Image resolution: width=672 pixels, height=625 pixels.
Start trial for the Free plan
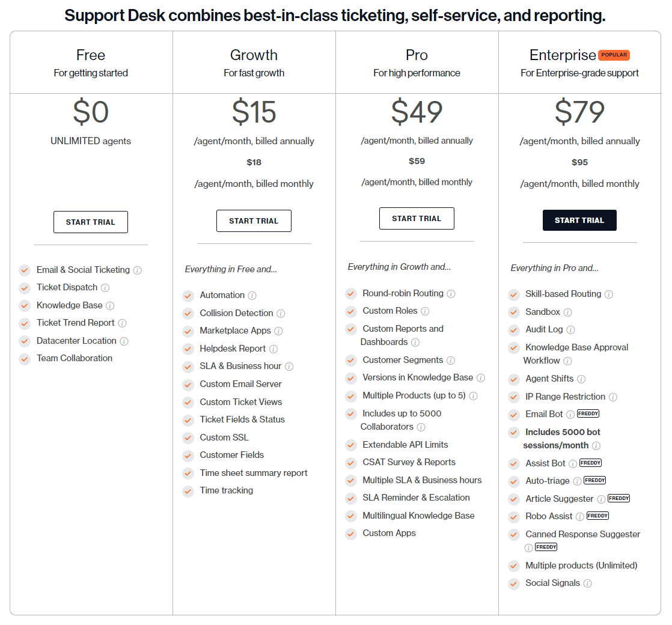[x=90, y=222]
